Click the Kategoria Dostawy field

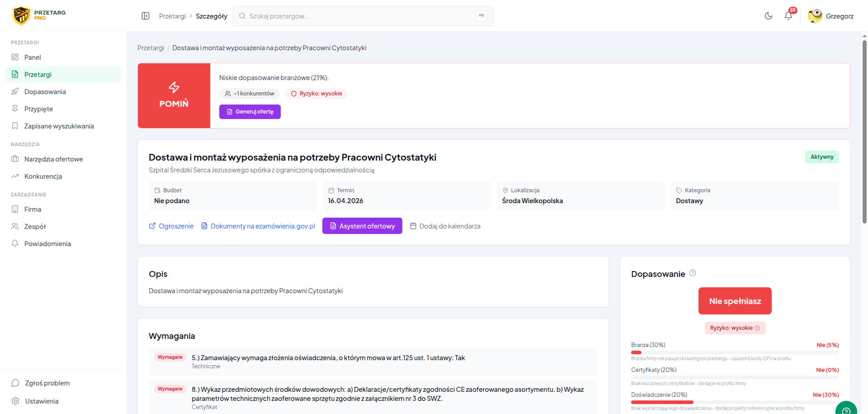pos(755,196)
